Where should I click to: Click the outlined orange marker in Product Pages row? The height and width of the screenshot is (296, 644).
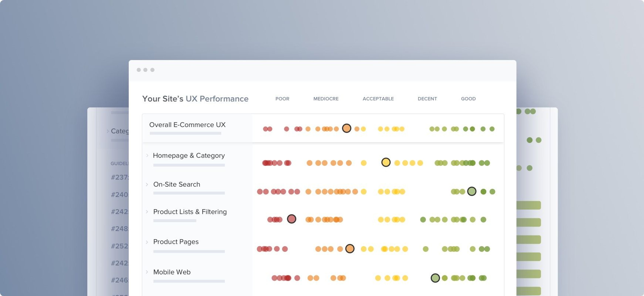(x=350, y=248)
